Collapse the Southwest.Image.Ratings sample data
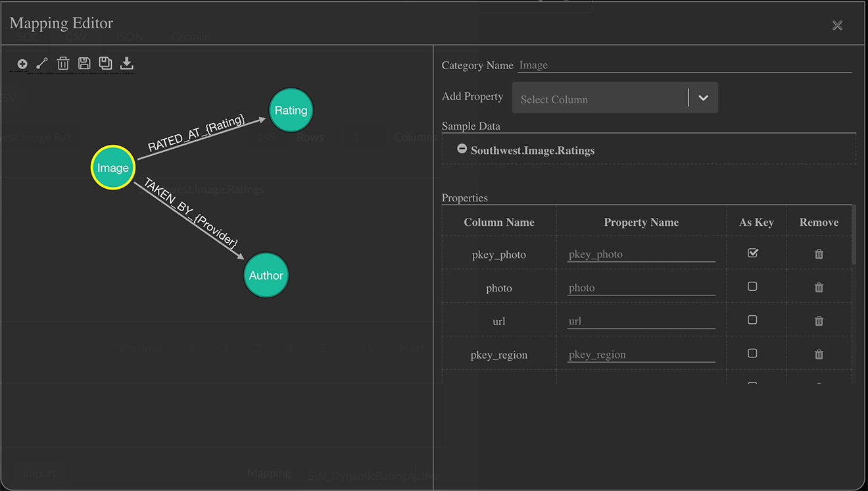868x491 pixels. click(462, 149)
